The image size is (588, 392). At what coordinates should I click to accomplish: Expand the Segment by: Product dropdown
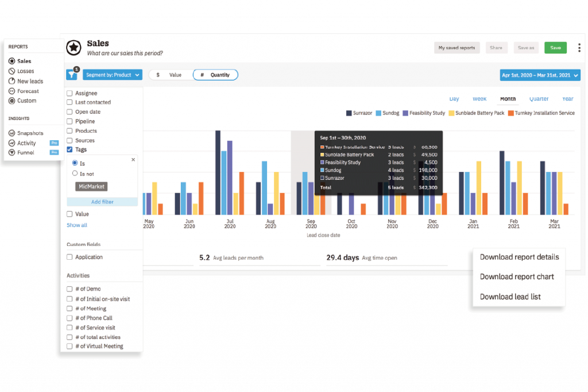coord(113,75)
